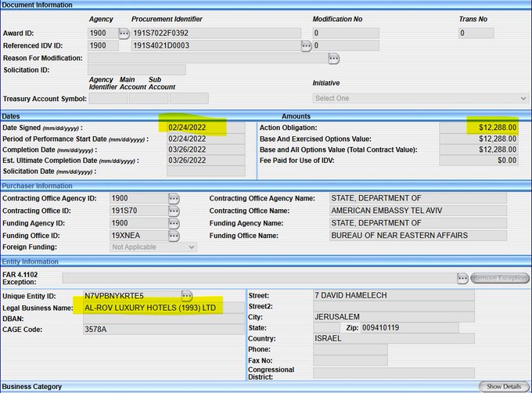
Task: Click the Action Obligation amount field
Action: pyautogui.click(x=478, y=128)
